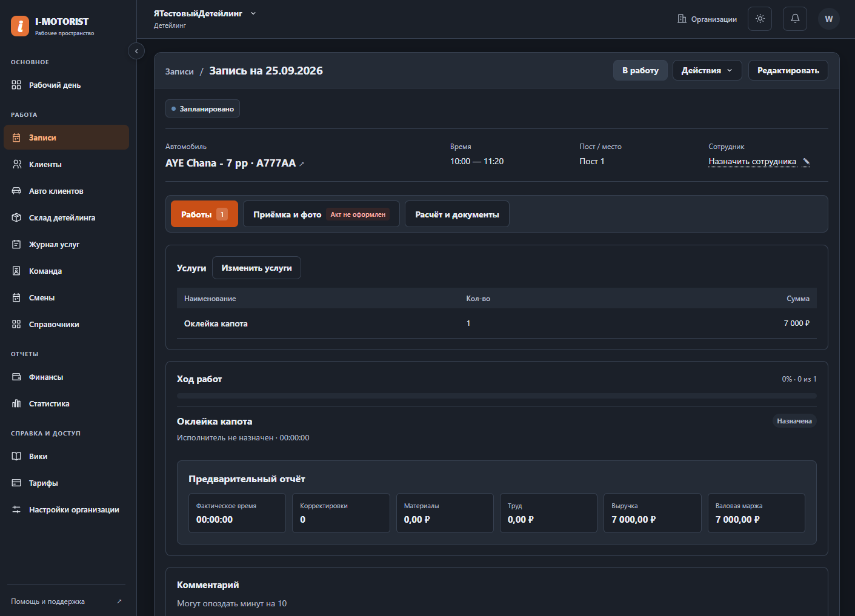Click the Оклейка капота row in services table
The image size is (855, 616).
(x=496, y=323)
